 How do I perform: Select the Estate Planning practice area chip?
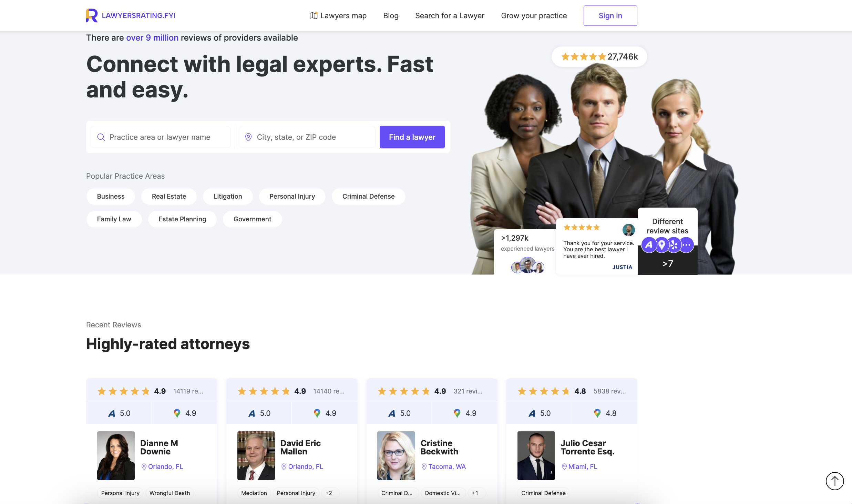(x=182, y=219)
